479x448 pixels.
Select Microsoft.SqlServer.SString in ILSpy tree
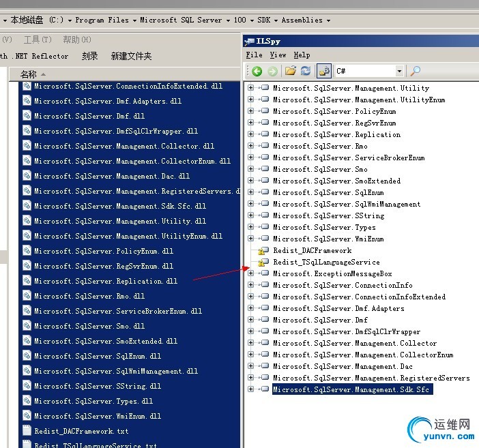click(329, 215)
